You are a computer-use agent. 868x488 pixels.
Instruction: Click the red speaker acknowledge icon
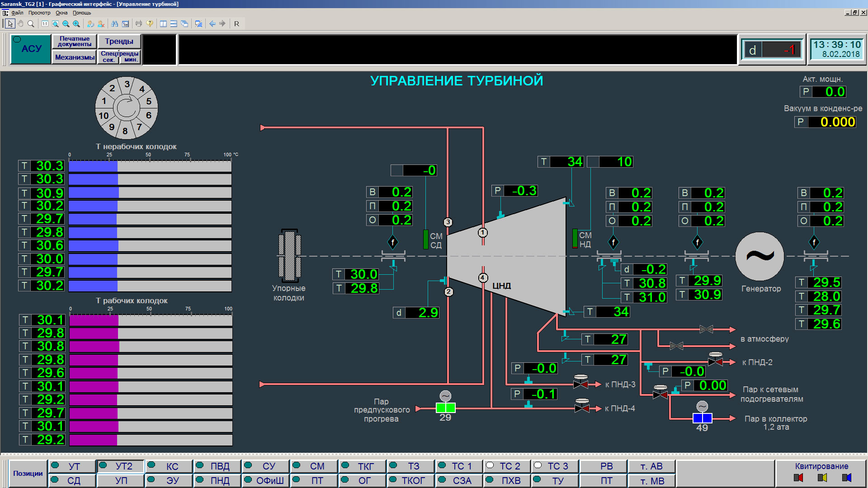798,478
